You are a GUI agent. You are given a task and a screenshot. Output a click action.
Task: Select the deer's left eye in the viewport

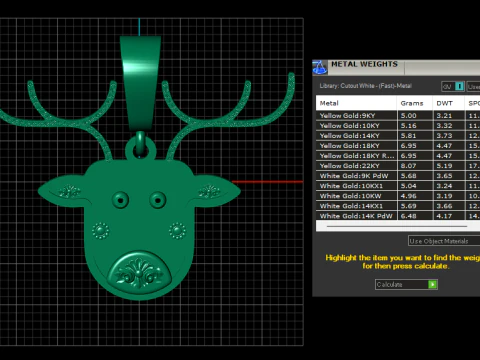tap(120, 200)
